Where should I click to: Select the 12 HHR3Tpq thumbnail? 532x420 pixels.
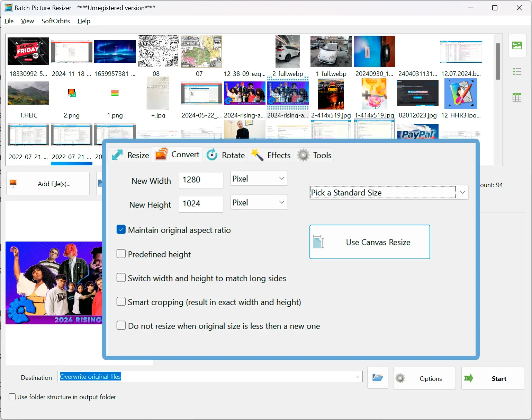pos(461,94)
